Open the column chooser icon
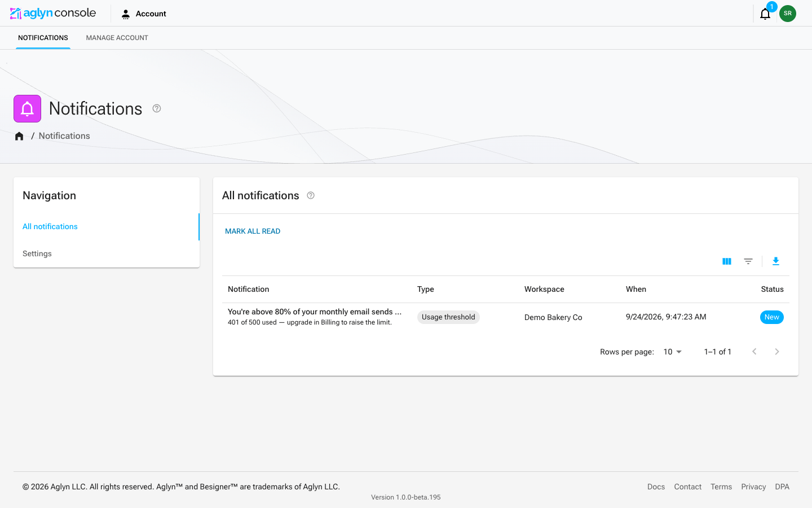 [x=727, y=261]
